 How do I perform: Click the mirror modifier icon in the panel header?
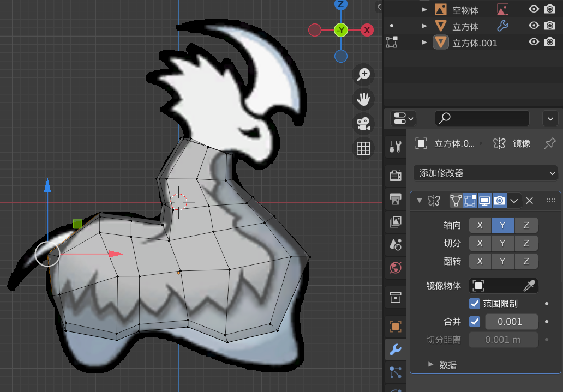coord(434,201)
